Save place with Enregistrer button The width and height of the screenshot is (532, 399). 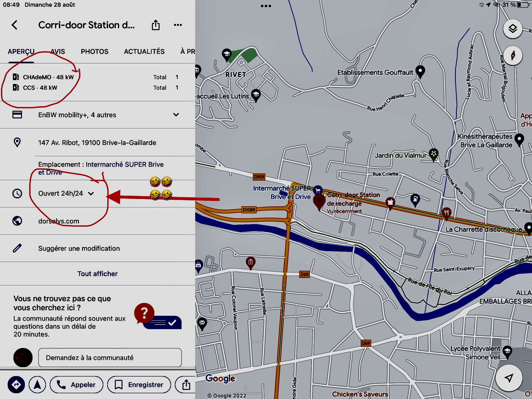pyautogui.click(x=139, y=385)
